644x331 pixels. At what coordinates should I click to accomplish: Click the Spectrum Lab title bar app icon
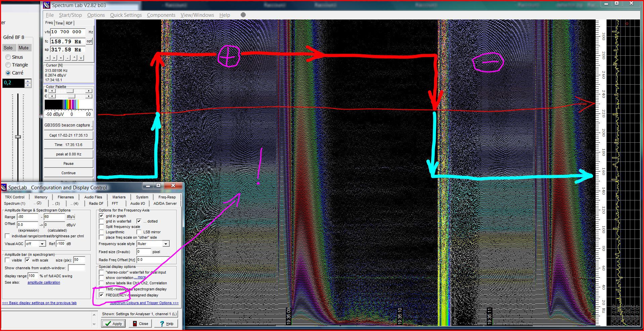(47, 5)
